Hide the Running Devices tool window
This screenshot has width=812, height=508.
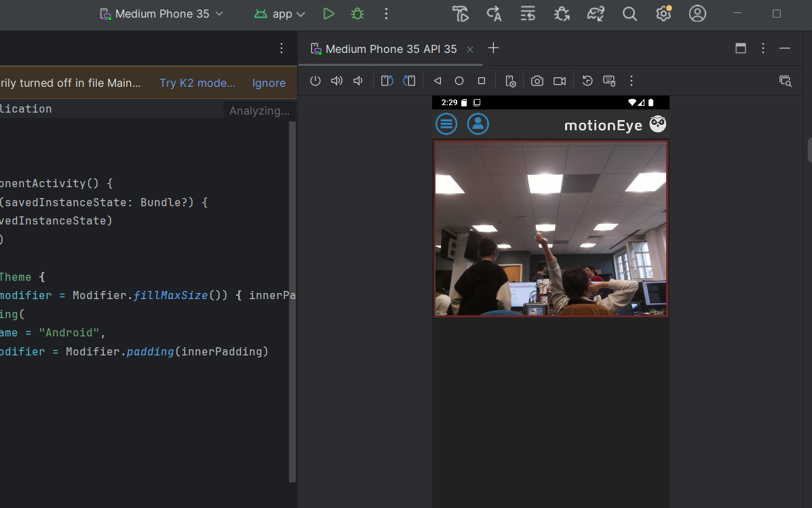click(x=785, y=48)
